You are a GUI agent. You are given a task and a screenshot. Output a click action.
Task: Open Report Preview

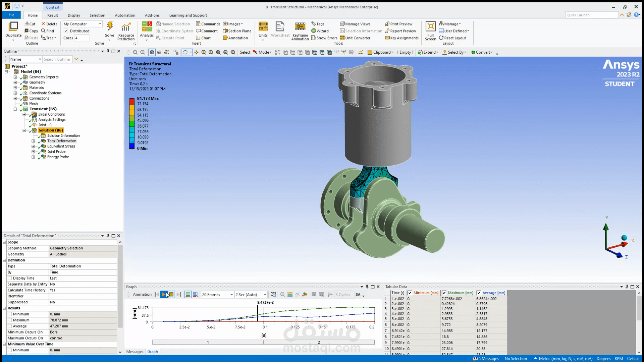click(400, 31)
